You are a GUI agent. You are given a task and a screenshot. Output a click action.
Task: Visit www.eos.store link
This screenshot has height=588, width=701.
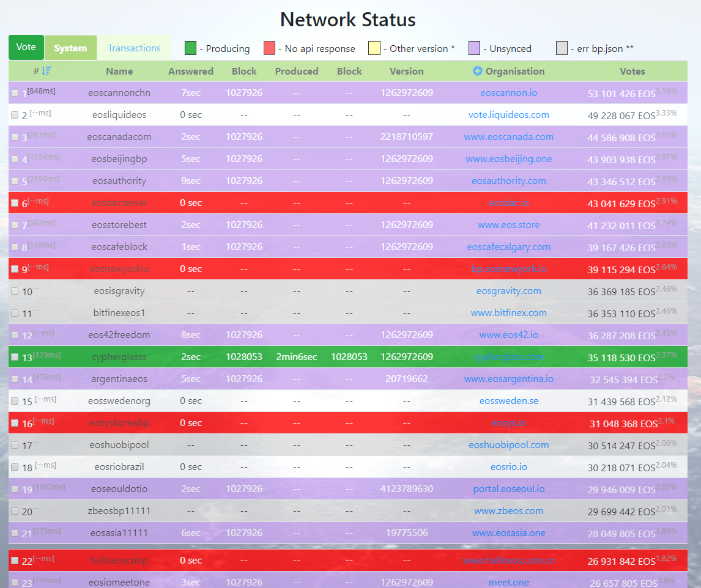509,225
